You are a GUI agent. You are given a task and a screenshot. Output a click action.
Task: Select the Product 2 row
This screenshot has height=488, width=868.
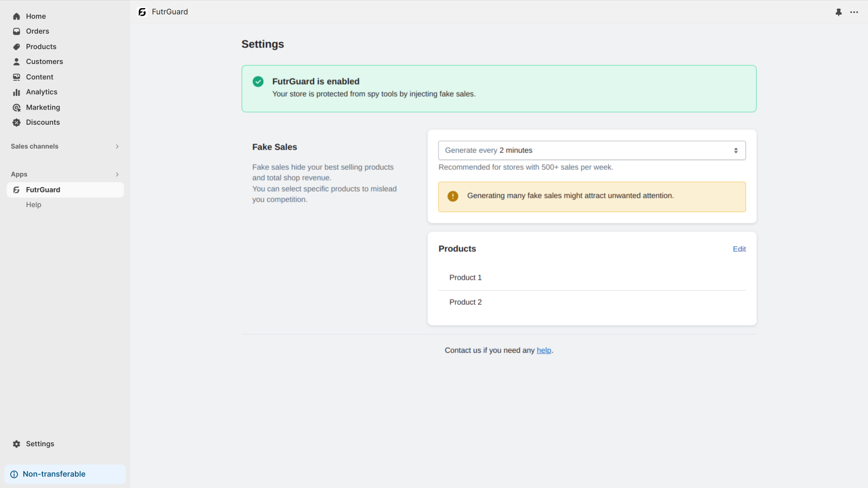pos(592,303)
